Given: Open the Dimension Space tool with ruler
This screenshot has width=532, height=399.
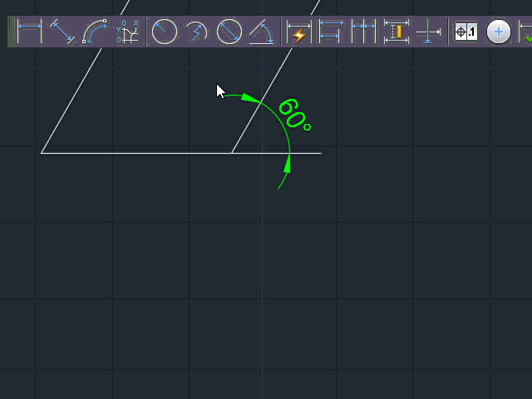Looking at the screenshot, I should 396,32.
